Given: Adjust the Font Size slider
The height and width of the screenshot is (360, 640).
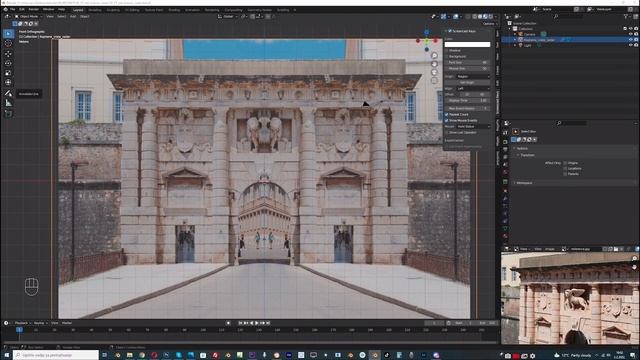Looking at the screenshot, I should [x=467, y=62].
